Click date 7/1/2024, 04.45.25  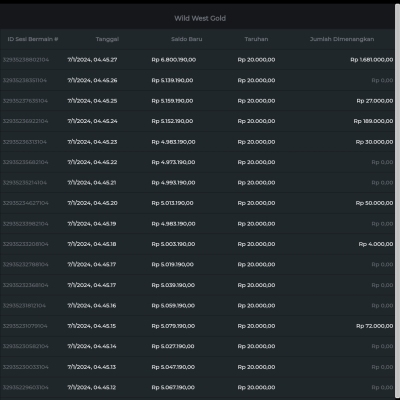92,101
